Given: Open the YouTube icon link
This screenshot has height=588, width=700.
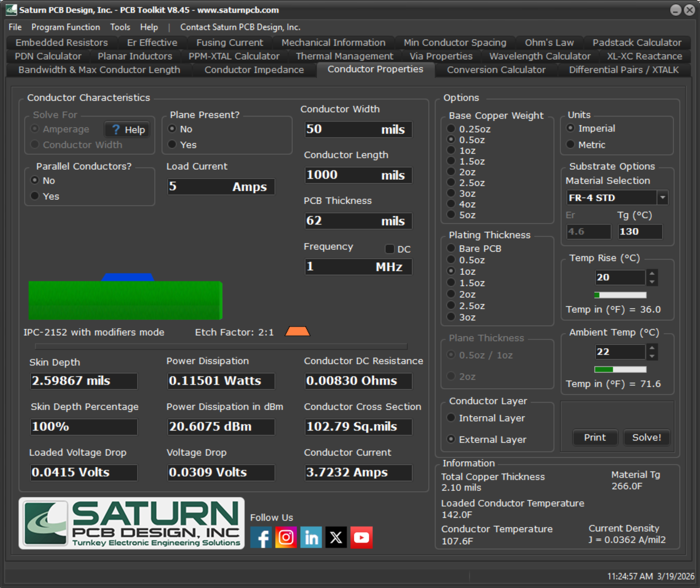Looking at the screenshot, I should (361, 537).
